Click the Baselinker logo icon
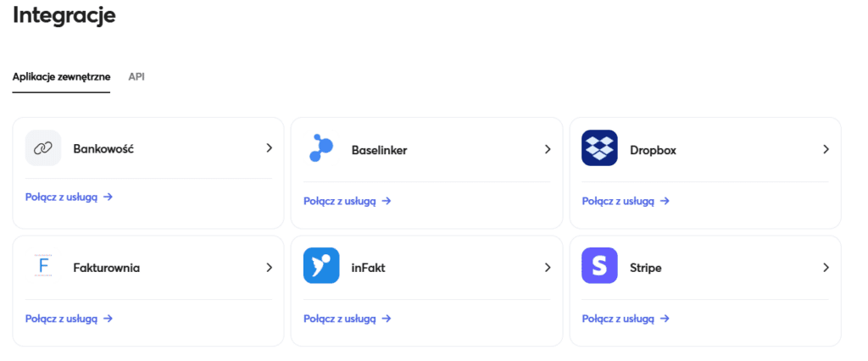 (321, 149)
